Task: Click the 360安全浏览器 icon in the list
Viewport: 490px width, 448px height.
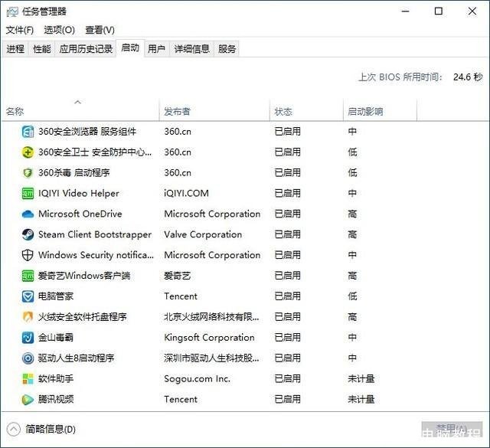Action: (x=28, y=132)
